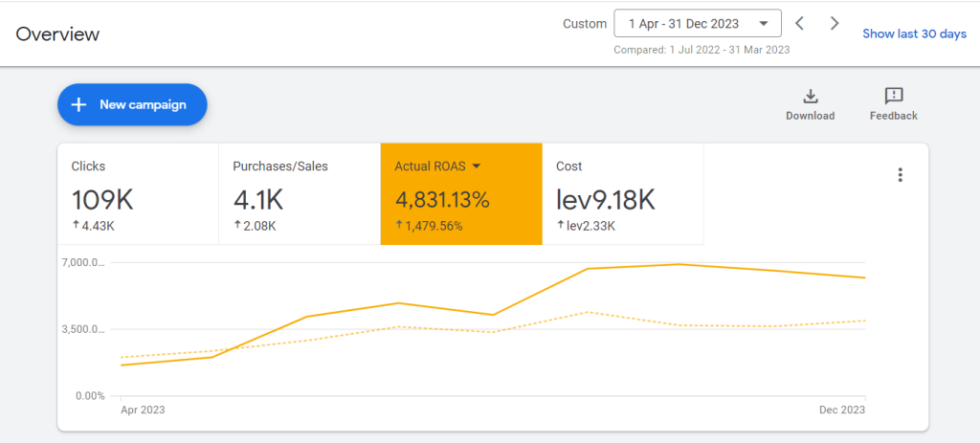The width and height of the screenshot is (980, 443).
Task: Click the Download icon
Action: (x=810, y=97)
